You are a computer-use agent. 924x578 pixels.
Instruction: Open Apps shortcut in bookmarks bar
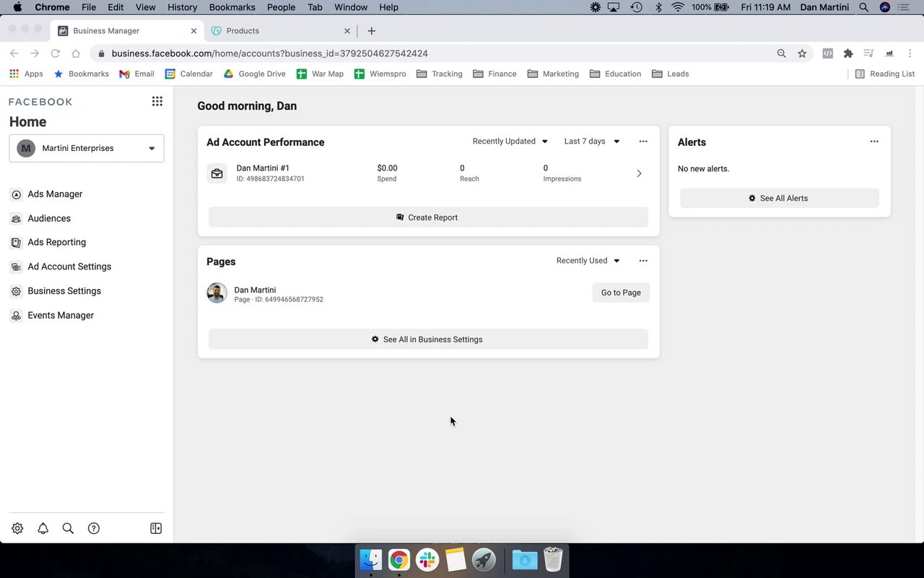tap(26, 74)
